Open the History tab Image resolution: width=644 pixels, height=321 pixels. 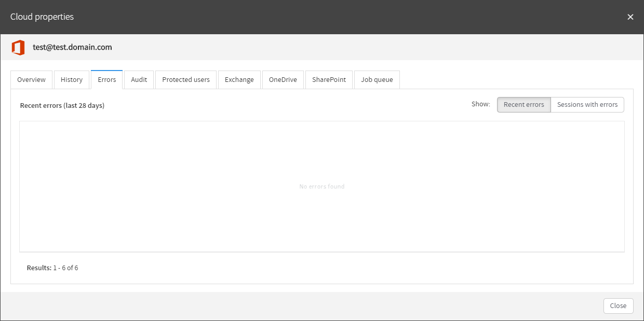72,80
